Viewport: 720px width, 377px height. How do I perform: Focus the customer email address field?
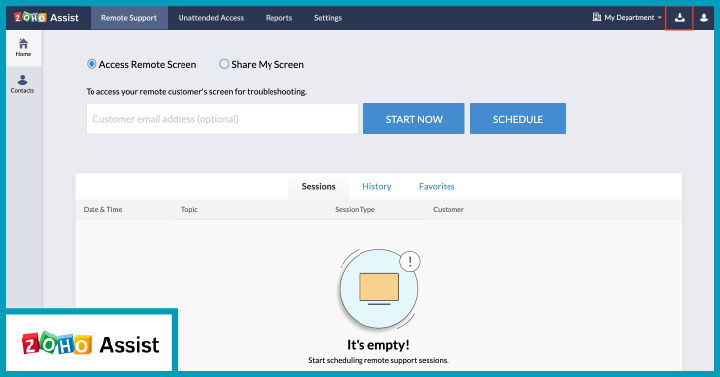(x=222, y=119)
